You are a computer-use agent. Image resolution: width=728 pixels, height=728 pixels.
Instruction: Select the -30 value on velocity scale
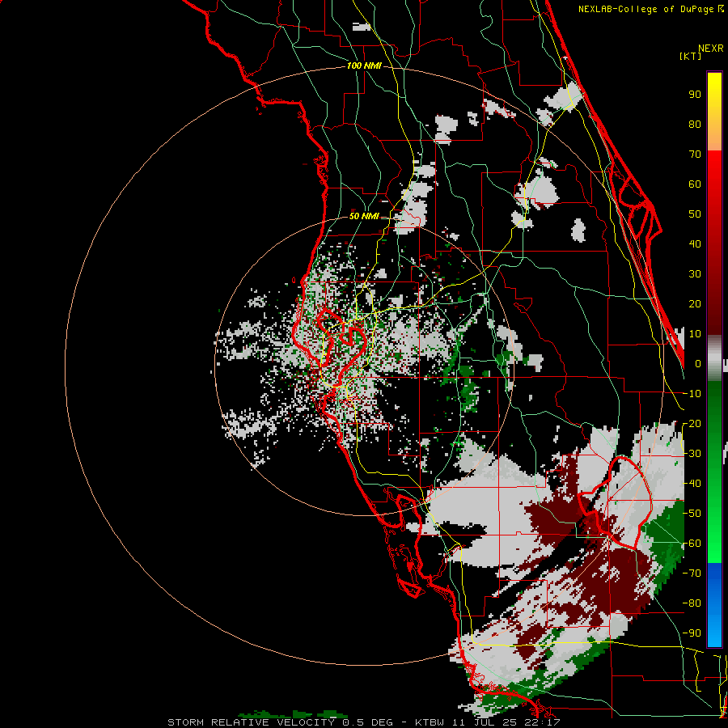pos(692,454)
